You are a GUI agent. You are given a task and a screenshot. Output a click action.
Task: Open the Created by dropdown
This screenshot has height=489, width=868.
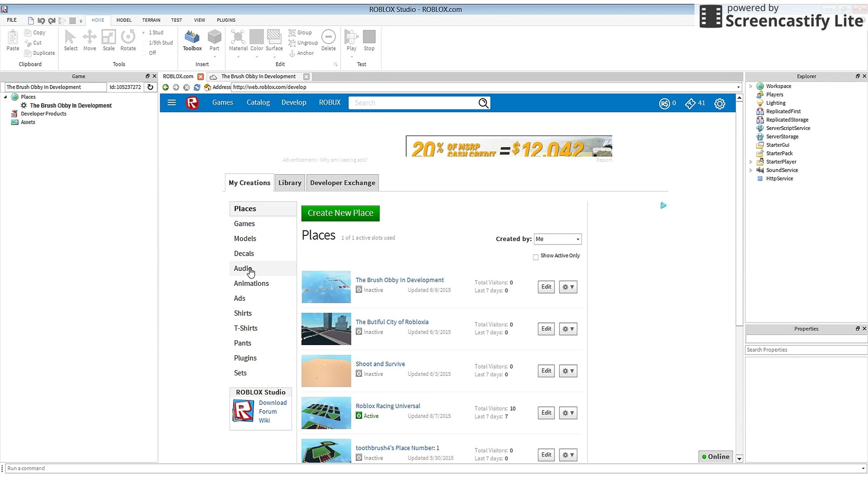tap(557, 239)
